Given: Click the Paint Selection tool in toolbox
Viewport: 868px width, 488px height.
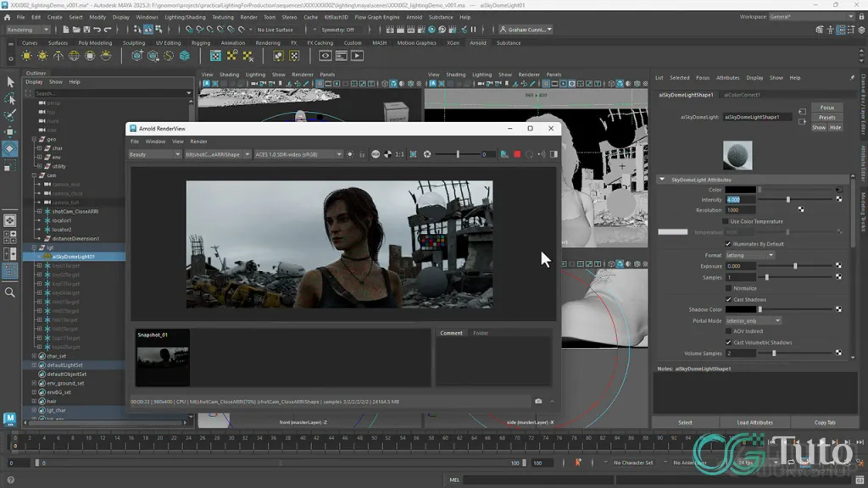Looking at the screenshot, I should point(10,114).
